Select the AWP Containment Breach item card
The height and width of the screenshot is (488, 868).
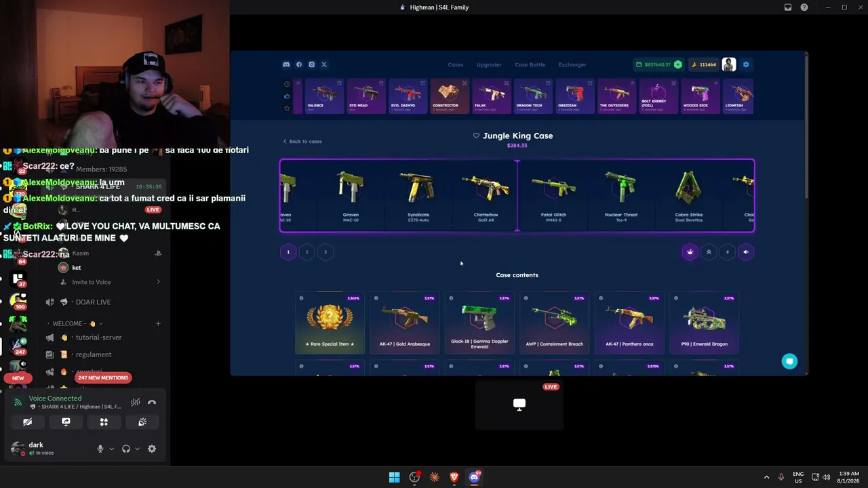coord(555,323)
